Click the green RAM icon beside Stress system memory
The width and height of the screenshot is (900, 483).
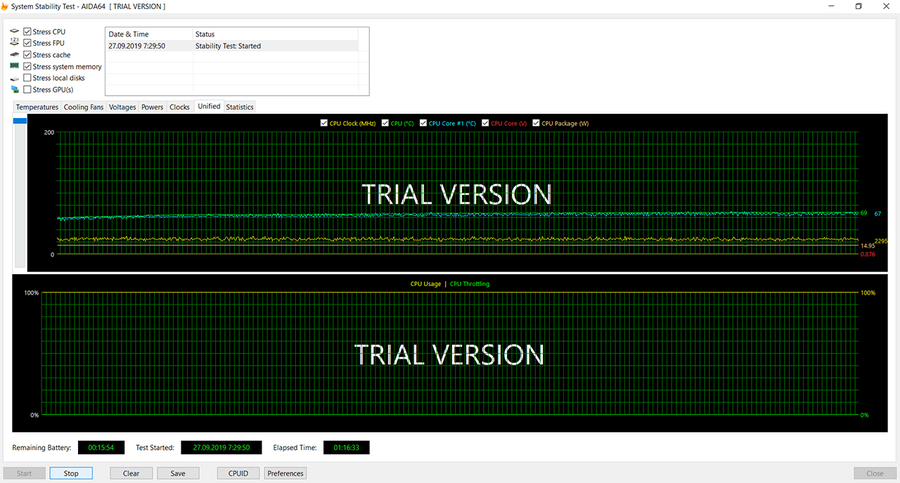click(14, 66)
